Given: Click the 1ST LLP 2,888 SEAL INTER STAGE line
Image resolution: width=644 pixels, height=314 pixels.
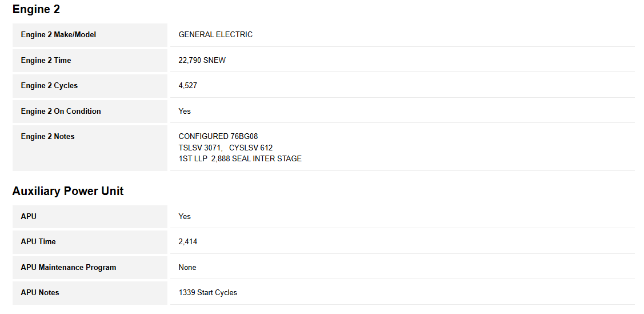Looking at the screenshot, I should pos(240,158).
